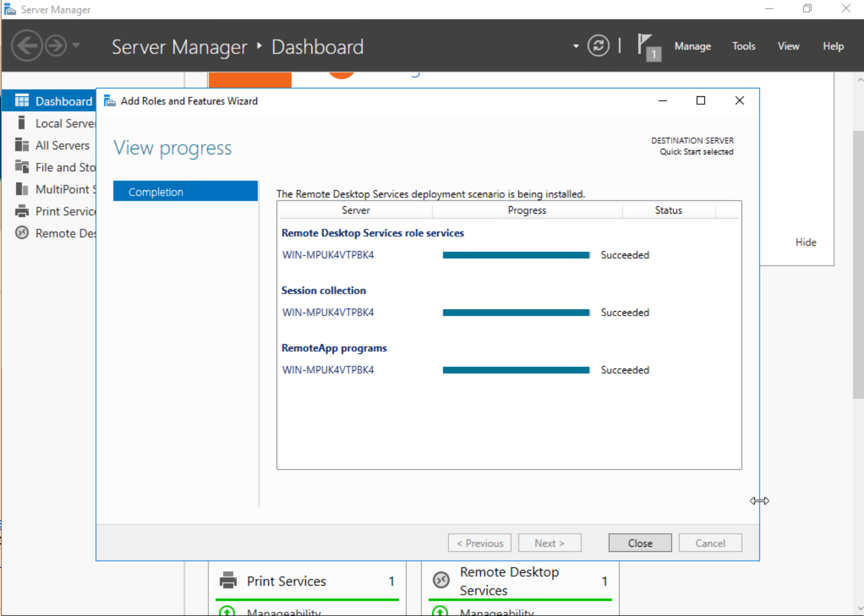Click the Previous button in wizard
The width and height of the screenshot is (864, 616).
click(480, 543)
